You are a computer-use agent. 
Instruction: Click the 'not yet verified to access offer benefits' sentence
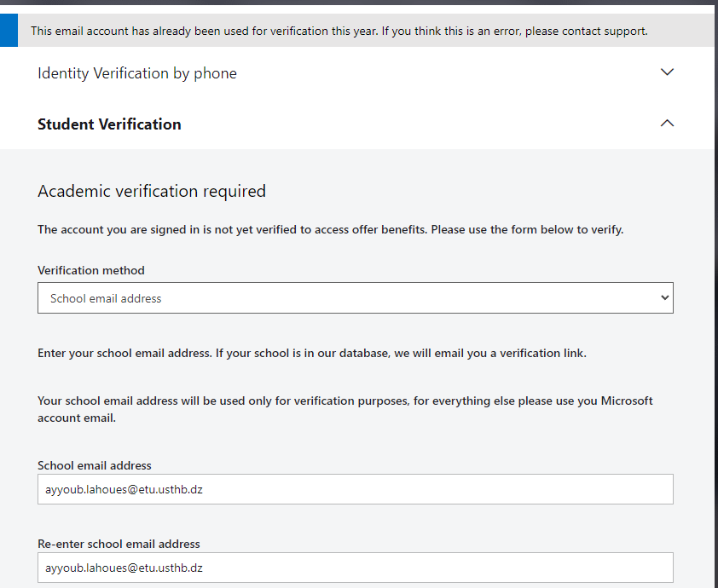click(x=330, y=229)
